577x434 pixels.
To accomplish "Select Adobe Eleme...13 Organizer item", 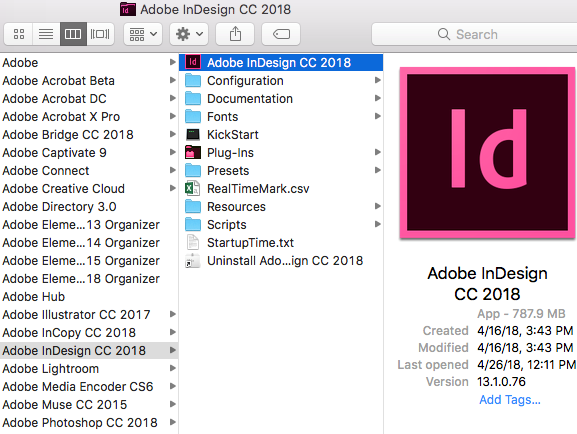I will pos(89,225).
